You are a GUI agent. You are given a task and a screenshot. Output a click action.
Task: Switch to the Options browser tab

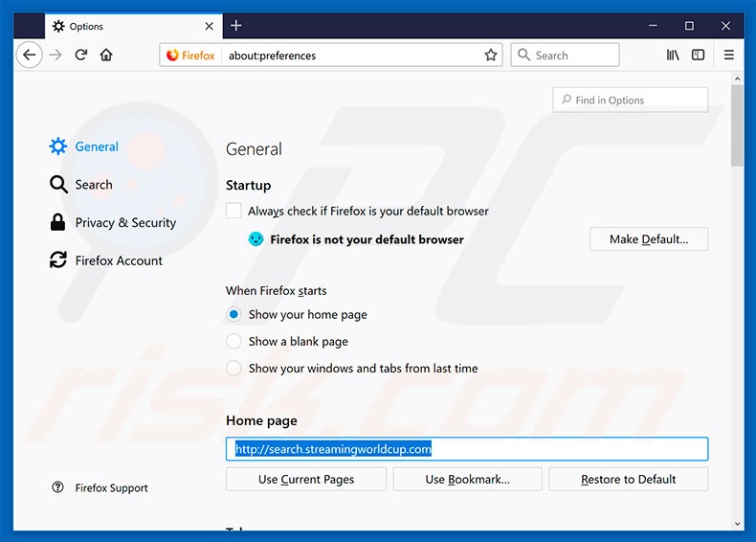pos(134,26)
